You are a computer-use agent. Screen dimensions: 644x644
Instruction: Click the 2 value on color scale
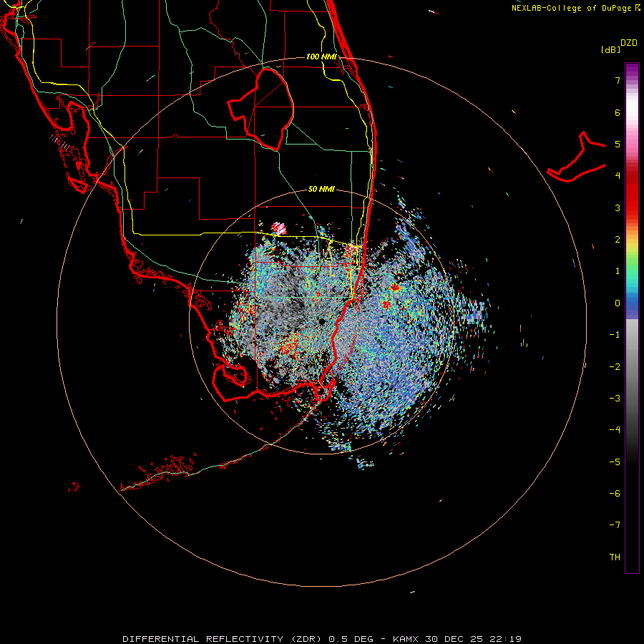pos(618,240)
